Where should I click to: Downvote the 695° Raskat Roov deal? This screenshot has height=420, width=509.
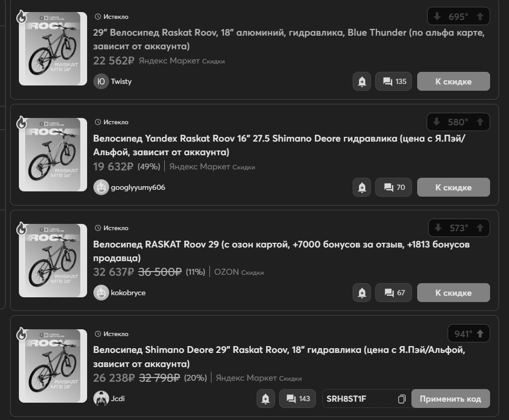(x=437, y=16)
